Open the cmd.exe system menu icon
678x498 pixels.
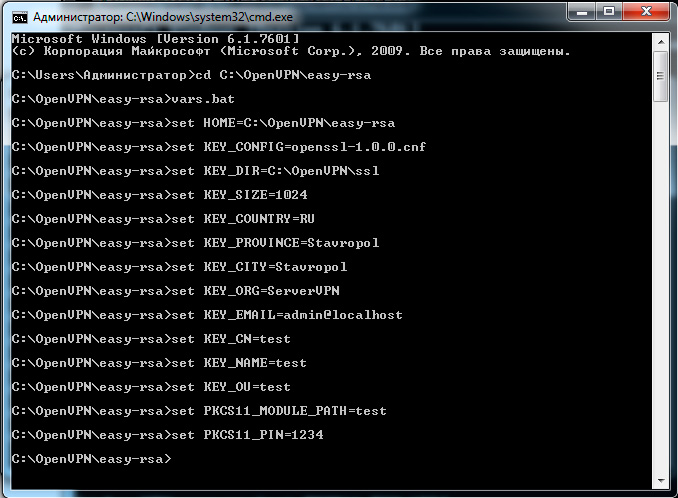point(19,17)
